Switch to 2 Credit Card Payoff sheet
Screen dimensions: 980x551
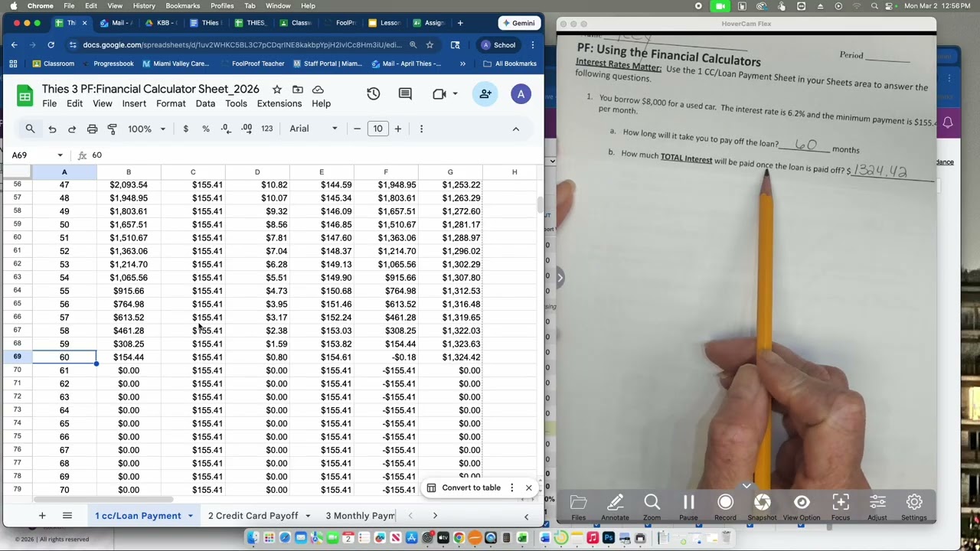point(253,516)
